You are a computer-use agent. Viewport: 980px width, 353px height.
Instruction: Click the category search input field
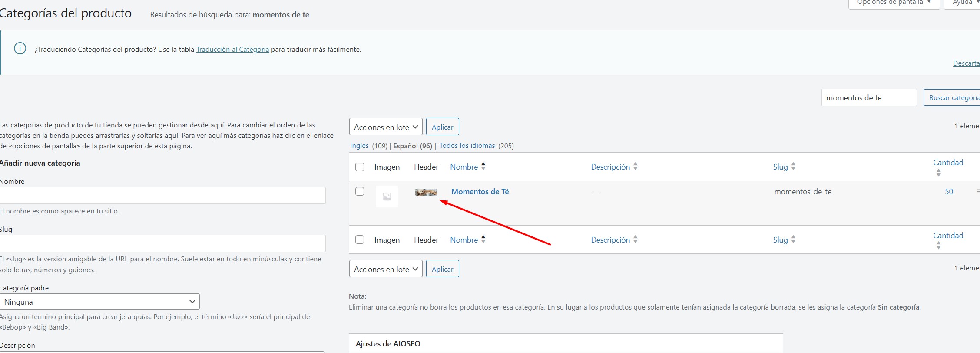(x=869, y=98)
